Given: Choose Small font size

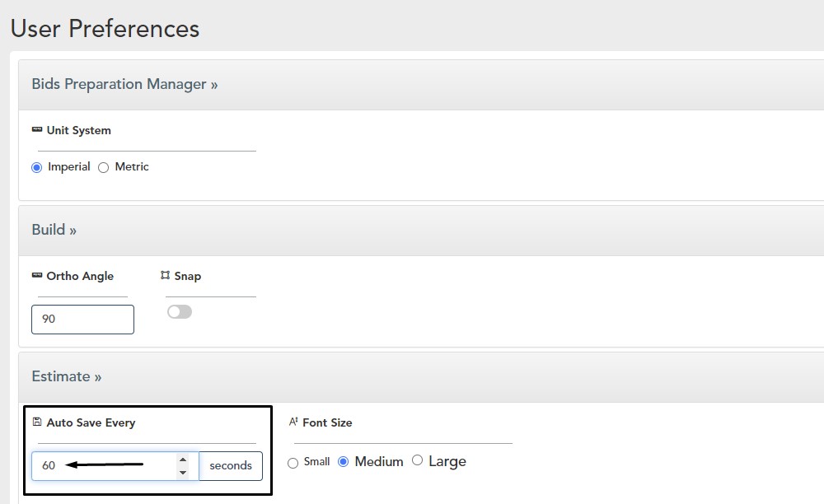Looking at the screenshot, I should click(293, 463).
